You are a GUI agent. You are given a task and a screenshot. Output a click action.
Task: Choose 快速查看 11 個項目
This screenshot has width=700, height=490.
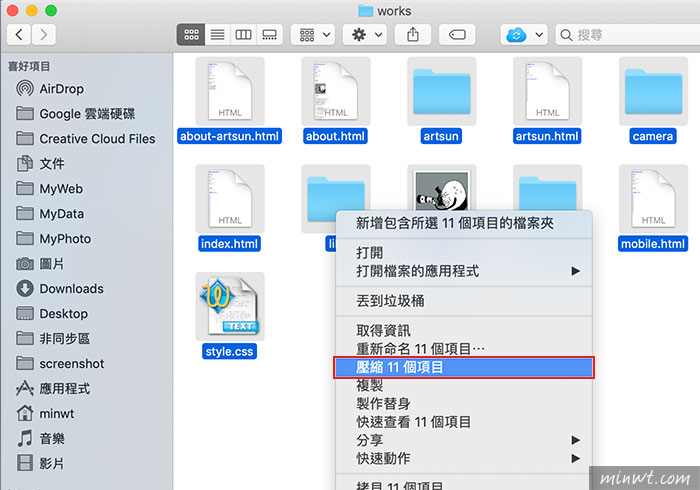[463, 422]
